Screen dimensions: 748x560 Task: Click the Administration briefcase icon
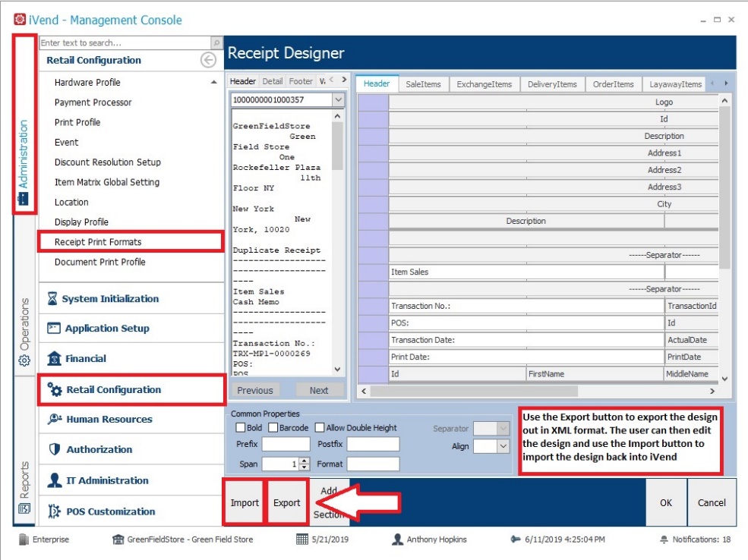coord(24,198)
